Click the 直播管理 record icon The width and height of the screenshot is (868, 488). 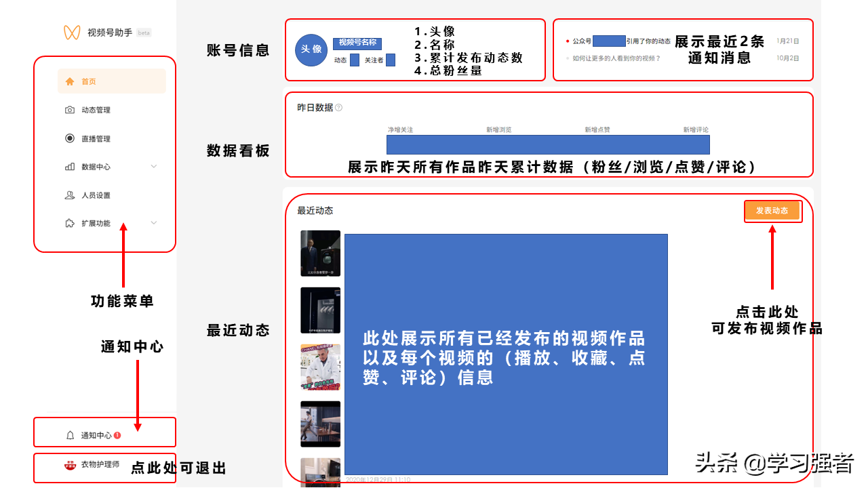point(69,138)
